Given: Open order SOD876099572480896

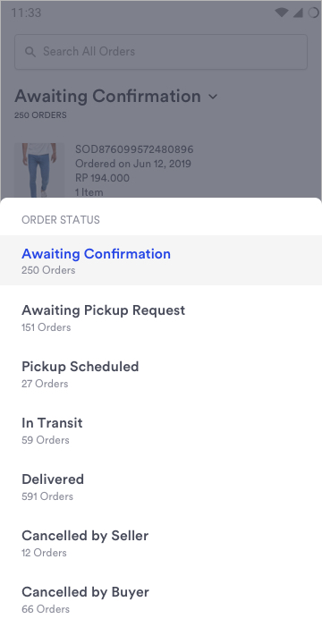Looking at the screenshot, I should coord(134,149).
